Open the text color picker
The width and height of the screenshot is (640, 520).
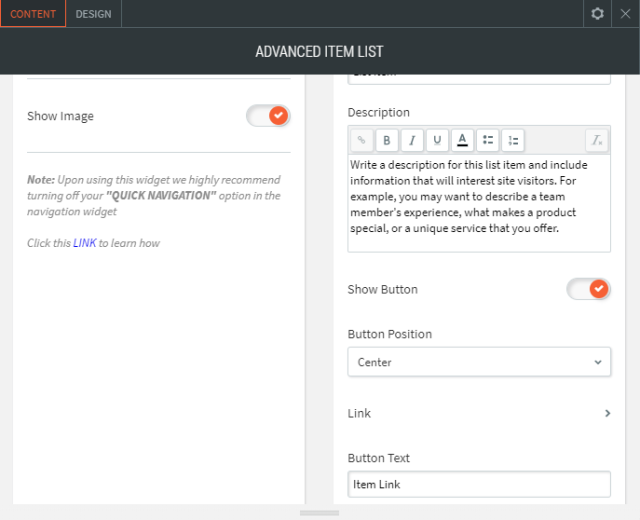461,141
